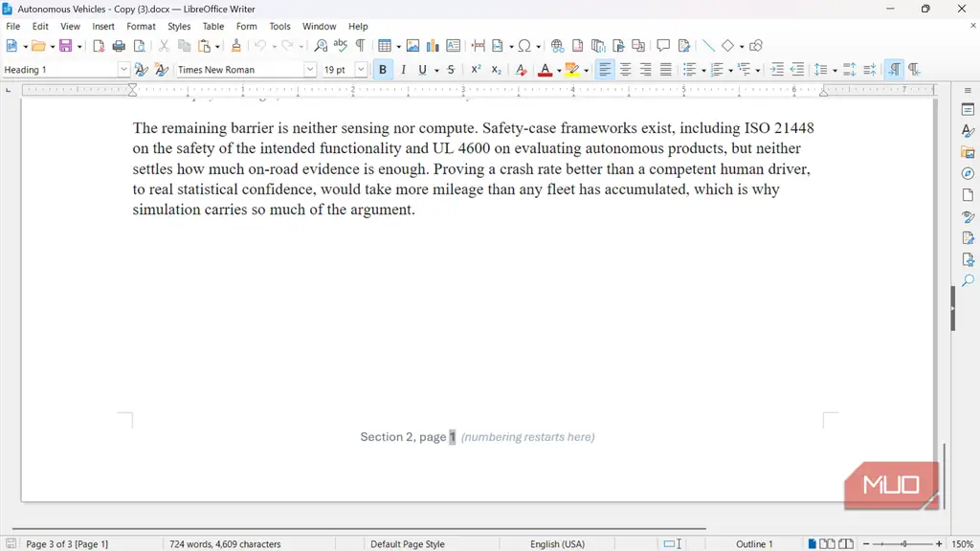Set Align Right paragraph alignment
The image size is (980, 551).
point(646,69)
